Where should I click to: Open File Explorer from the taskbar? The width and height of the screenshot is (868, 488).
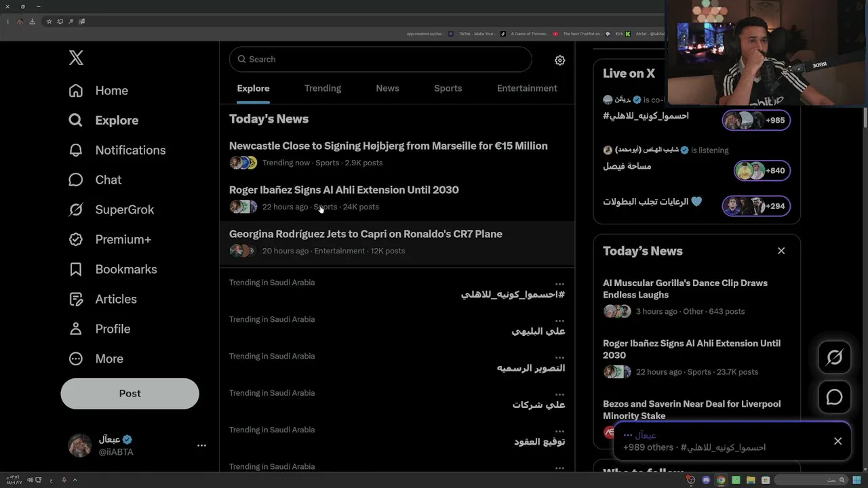751,480
